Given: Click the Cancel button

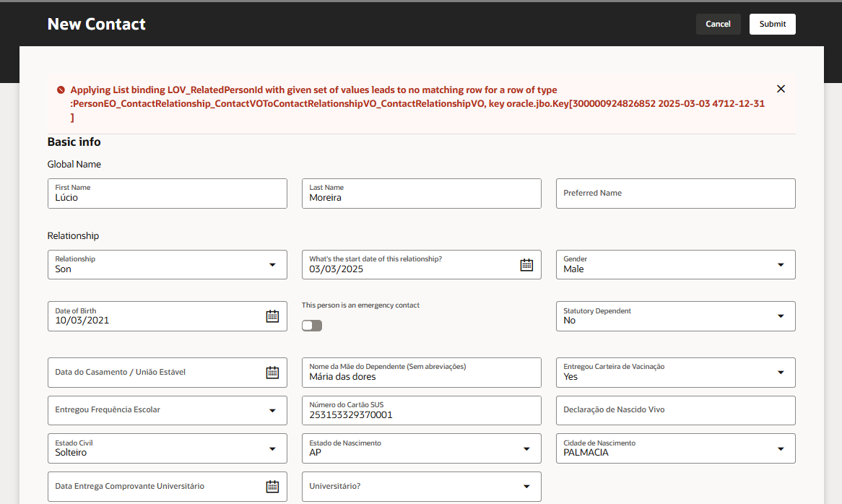Looking at the screenshot, I should (x=718, y=24).
